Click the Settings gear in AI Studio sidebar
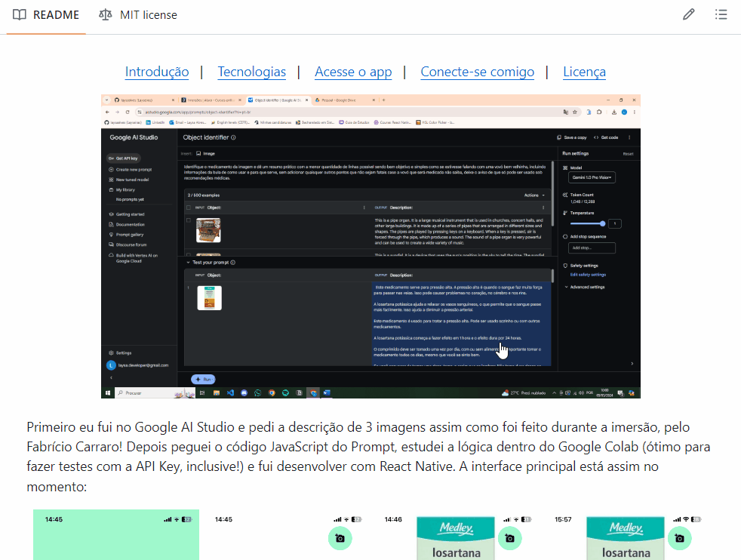 [x=111, y=352]
